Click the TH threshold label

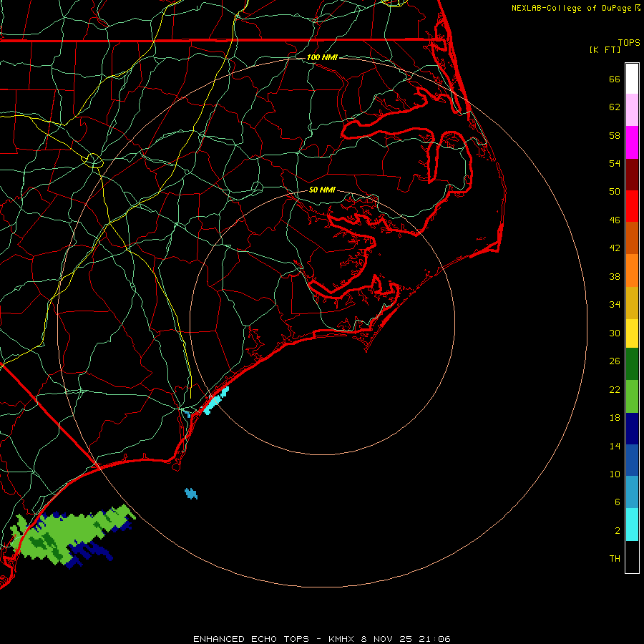pos(615,559)
